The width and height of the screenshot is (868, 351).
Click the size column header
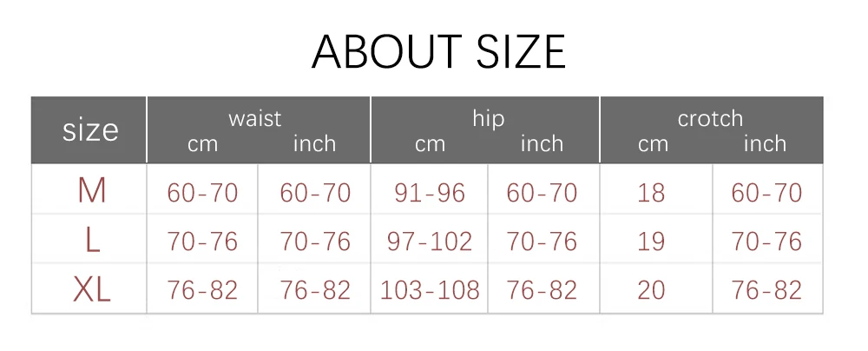click(x=90, y=129)
